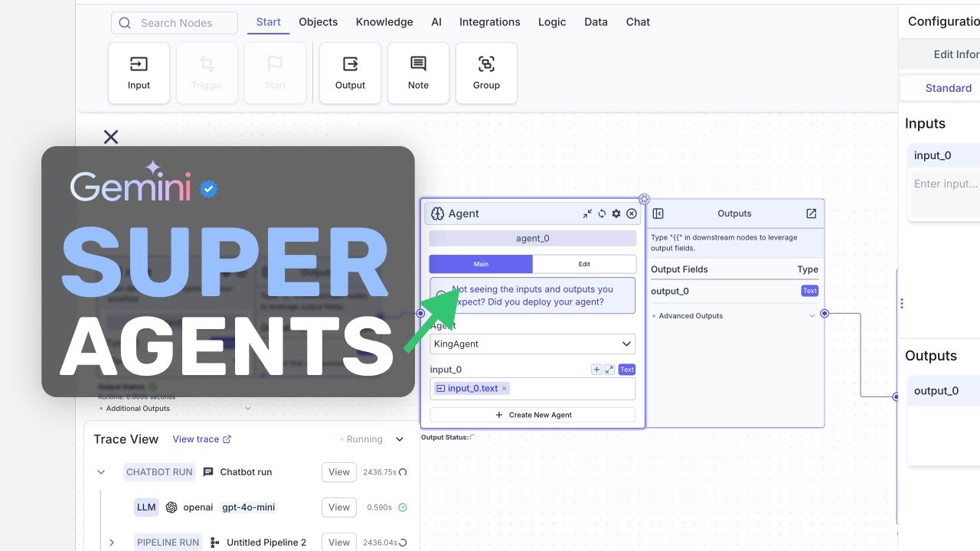Click Create New Agent button

533,415
